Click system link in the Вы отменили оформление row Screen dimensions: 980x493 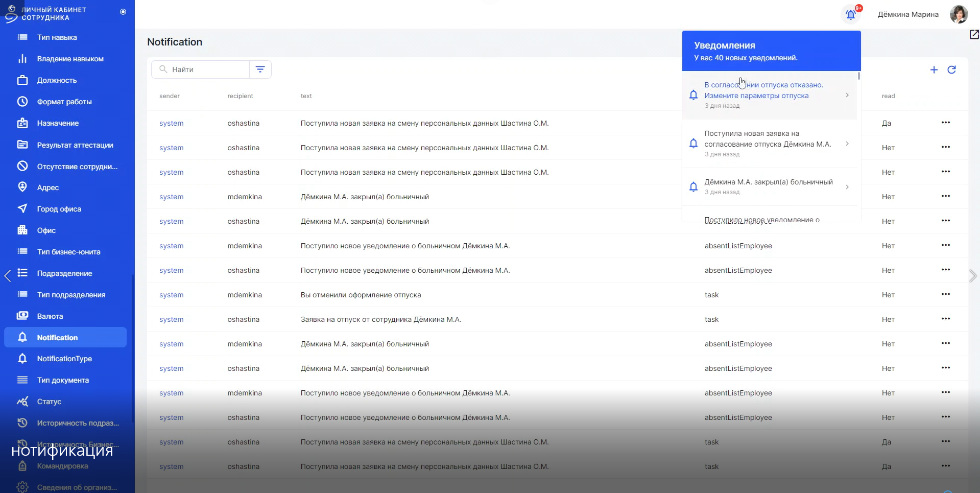tap(171, 295)
